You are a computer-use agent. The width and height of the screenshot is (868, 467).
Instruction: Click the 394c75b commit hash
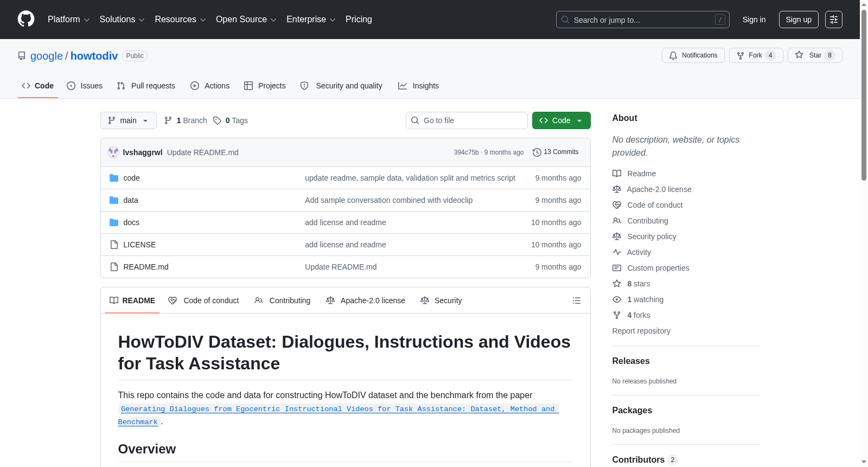(467, 152)
